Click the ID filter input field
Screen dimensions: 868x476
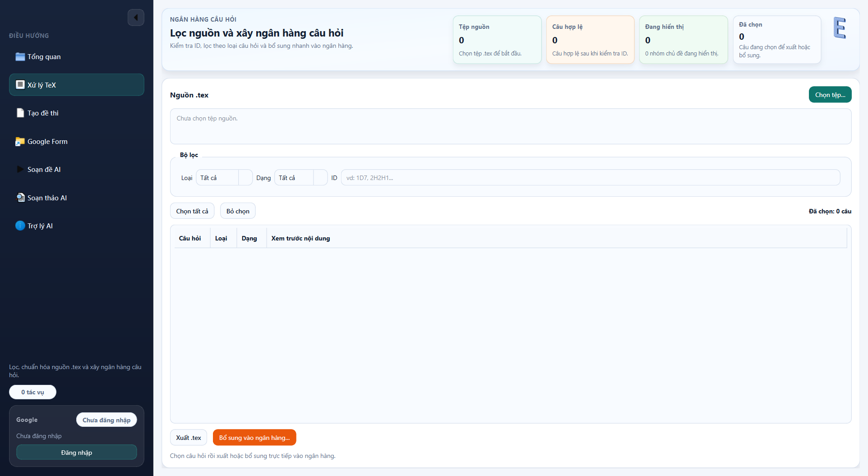[590, 178]
